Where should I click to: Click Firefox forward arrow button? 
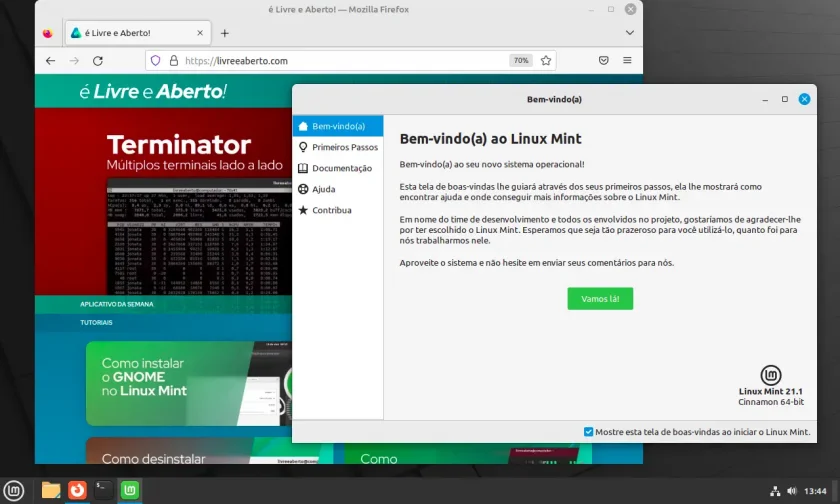pos(74,61)
